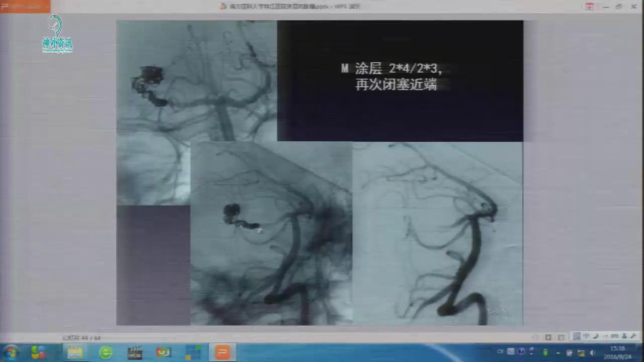Expand hidden icons in system tray
This screenshot has height=362, width=644.
(x=557, y=353)
